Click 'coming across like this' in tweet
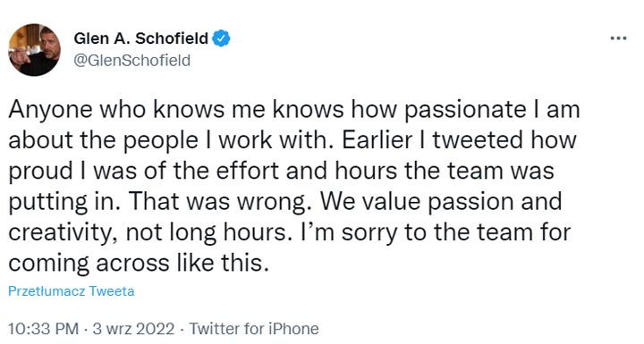Screen dimensions: 644x344 click(x=139, y=263)
